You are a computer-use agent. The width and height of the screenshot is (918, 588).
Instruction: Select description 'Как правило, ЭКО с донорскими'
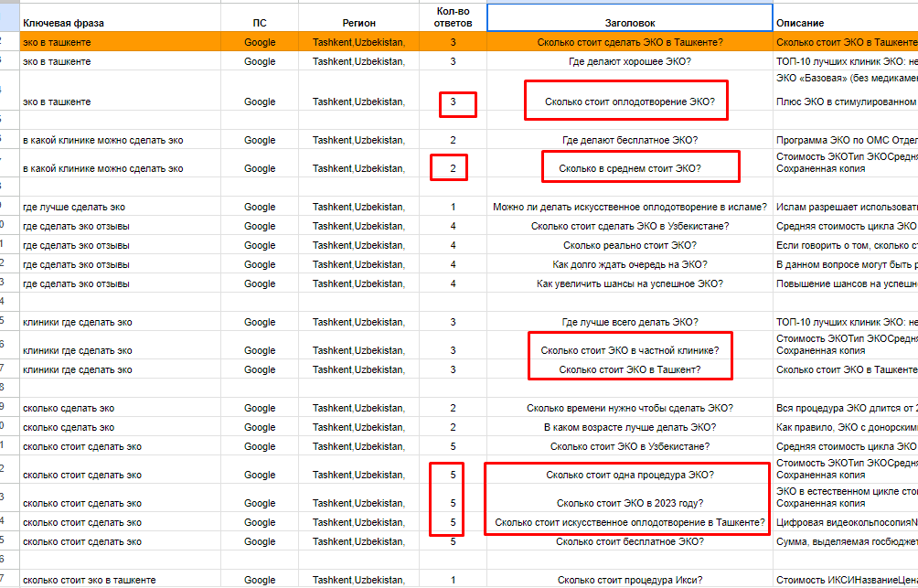[x=846, y=427]
